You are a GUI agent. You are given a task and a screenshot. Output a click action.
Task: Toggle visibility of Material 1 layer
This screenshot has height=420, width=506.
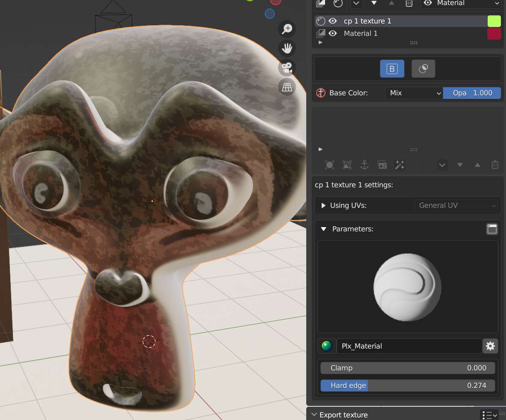[x=333, y=33]
